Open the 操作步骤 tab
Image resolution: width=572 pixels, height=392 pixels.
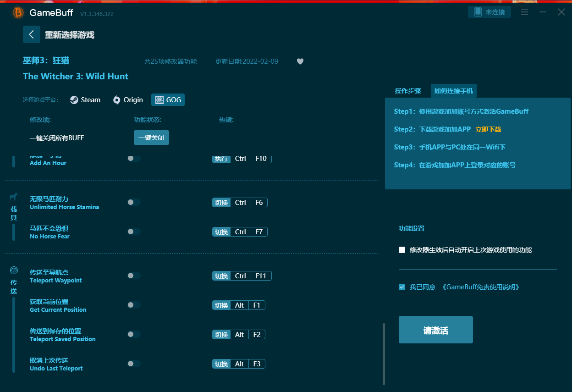pos(408,91)
